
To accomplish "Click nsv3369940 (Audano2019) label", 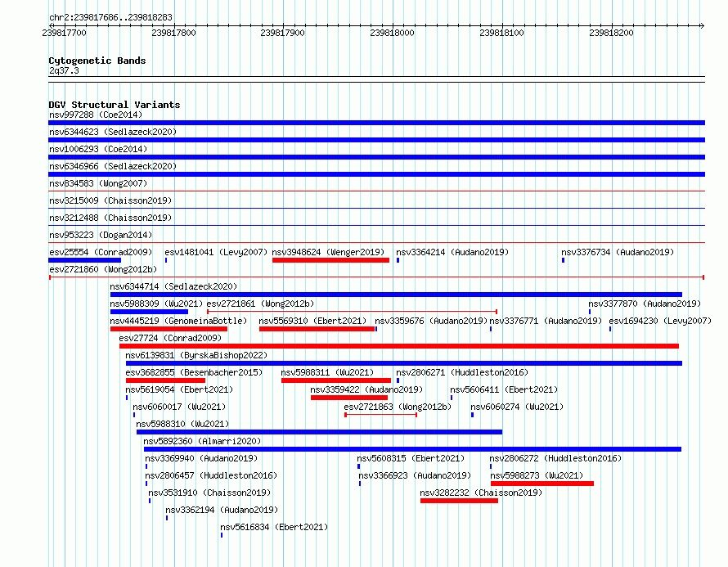I will (201, 458).
